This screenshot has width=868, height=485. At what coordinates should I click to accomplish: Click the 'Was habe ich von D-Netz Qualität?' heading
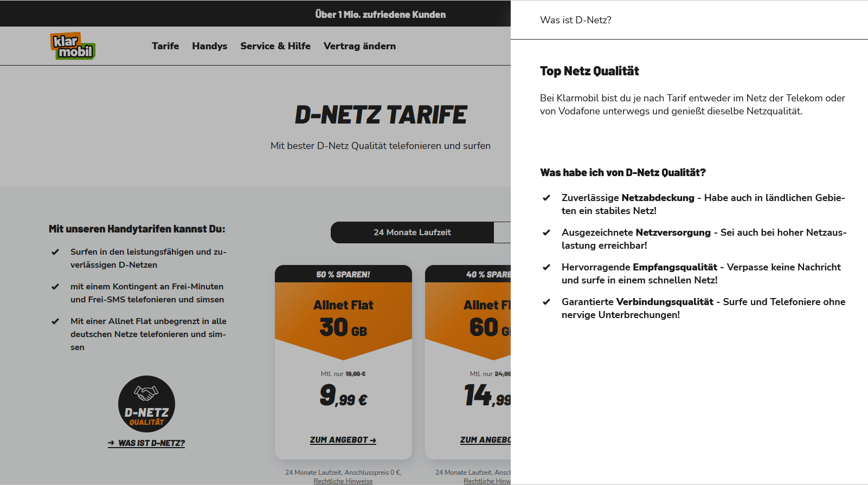coord(623,173)
